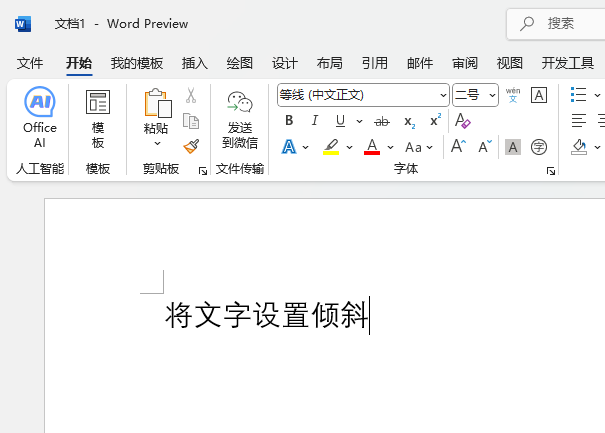Toggle bold formatting B
The width and height of the screenshot is (605, 433).
coord(289,121)
